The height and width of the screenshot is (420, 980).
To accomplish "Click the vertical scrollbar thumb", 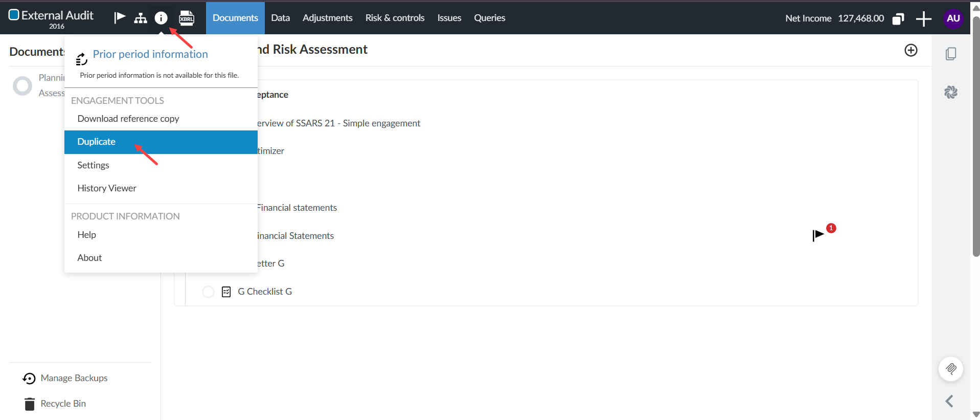I will (975, 136).
